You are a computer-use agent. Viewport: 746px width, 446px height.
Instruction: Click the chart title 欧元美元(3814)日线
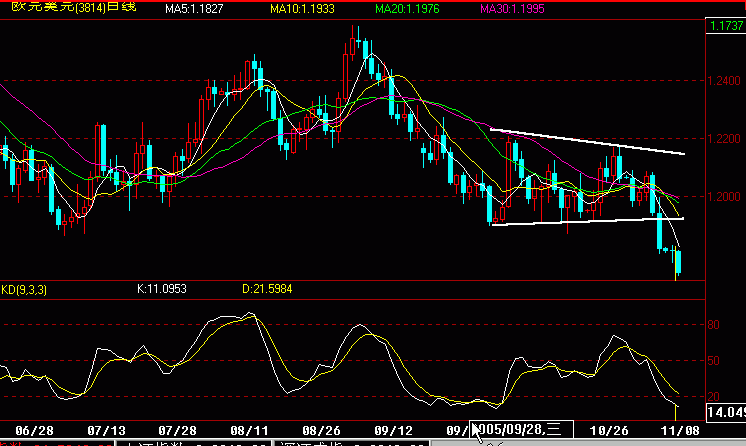74,7
